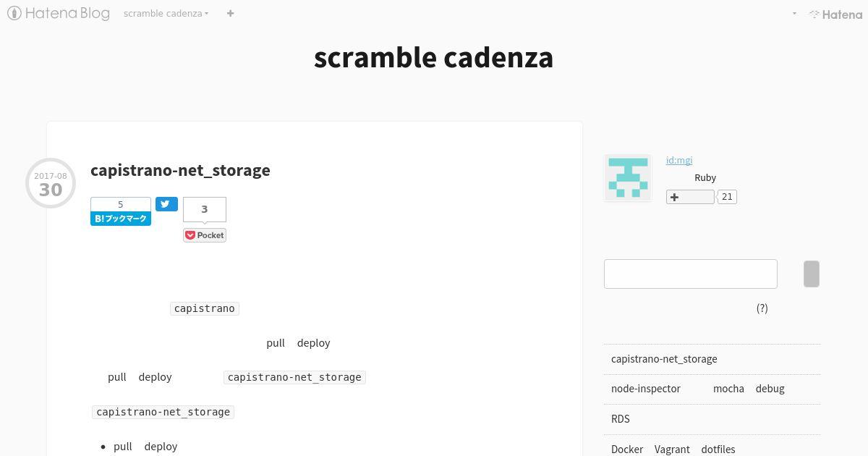This screenshot has height=456, width=868.
Task: Open the id:mgi profile link
Action: [679, 160]
